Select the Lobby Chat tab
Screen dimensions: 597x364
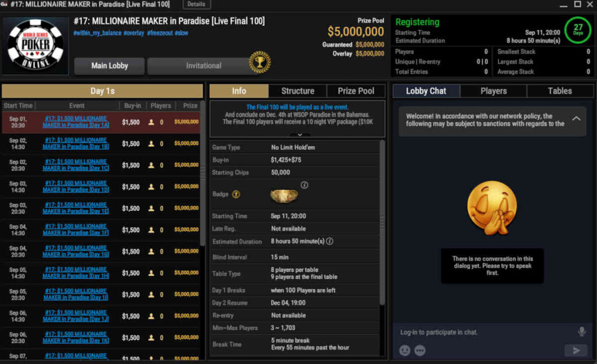point(426,91)
